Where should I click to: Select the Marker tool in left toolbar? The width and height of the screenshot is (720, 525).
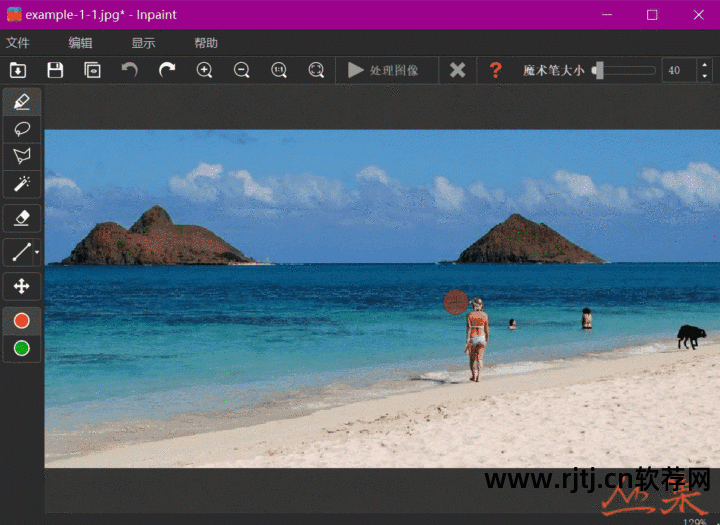click(x=22, y=102)
